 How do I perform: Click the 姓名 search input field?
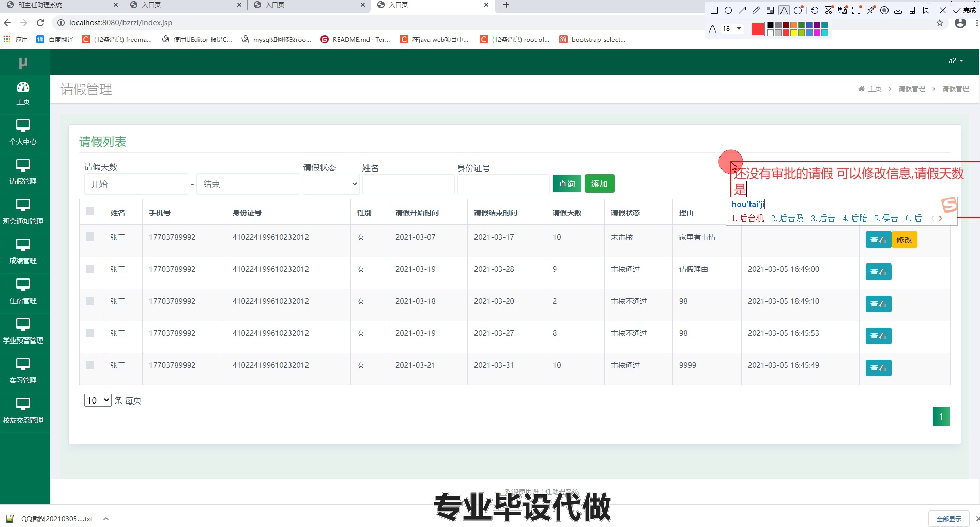[408, 184]
